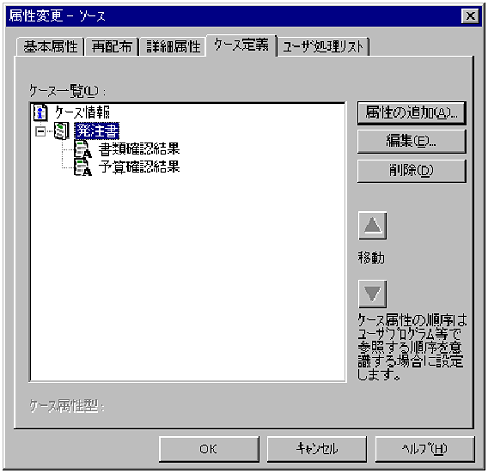The width and height of the screenshot is (488, 473).
Task: Open the ユーザ処理リスト tab
Action: pyautogui.click(x=323, y=47)
